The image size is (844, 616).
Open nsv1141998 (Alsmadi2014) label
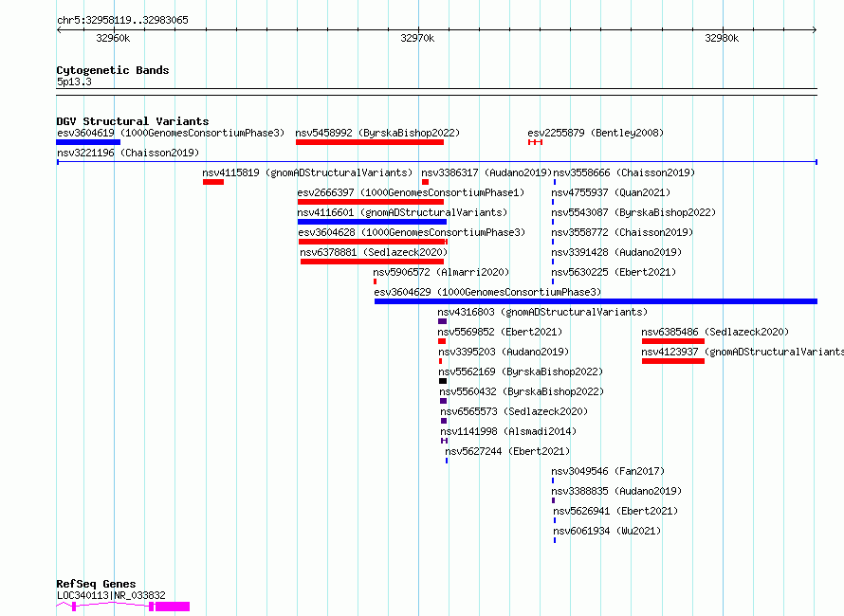click(508, 431)
